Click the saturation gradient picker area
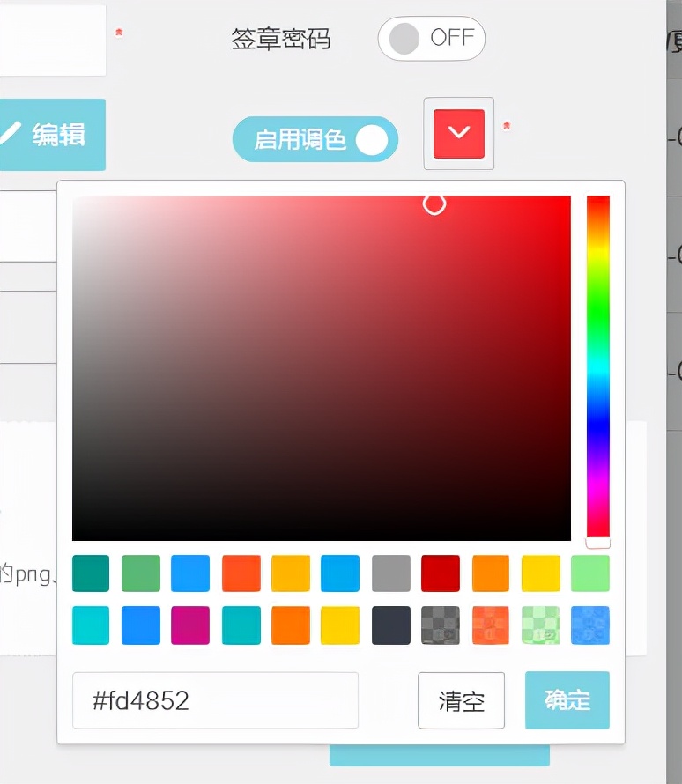 (x=322, y=368)
